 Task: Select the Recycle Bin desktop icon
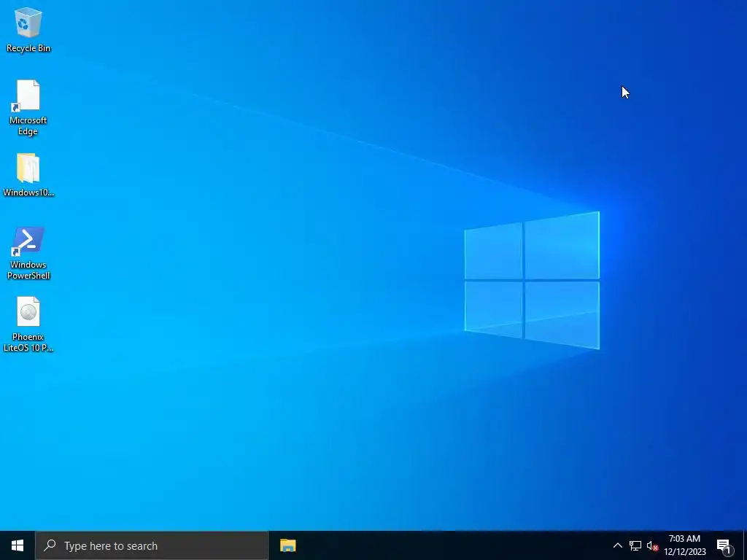pos(28,29)
